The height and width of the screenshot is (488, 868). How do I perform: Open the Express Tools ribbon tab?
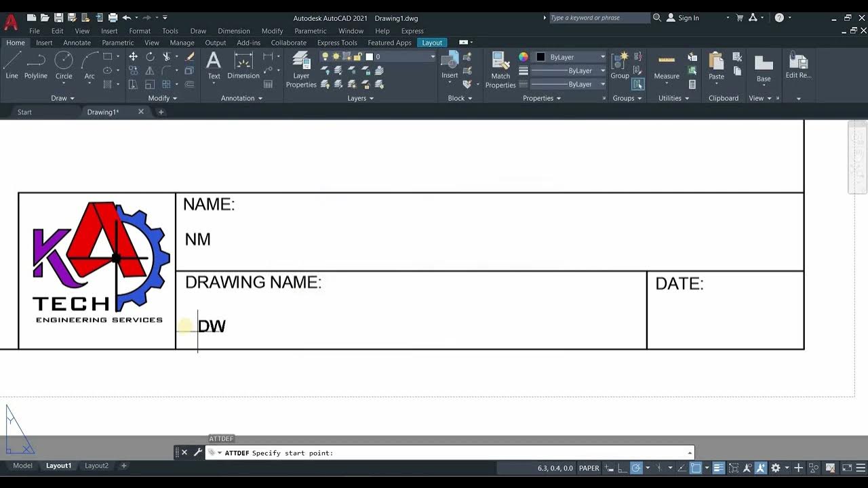337,43
